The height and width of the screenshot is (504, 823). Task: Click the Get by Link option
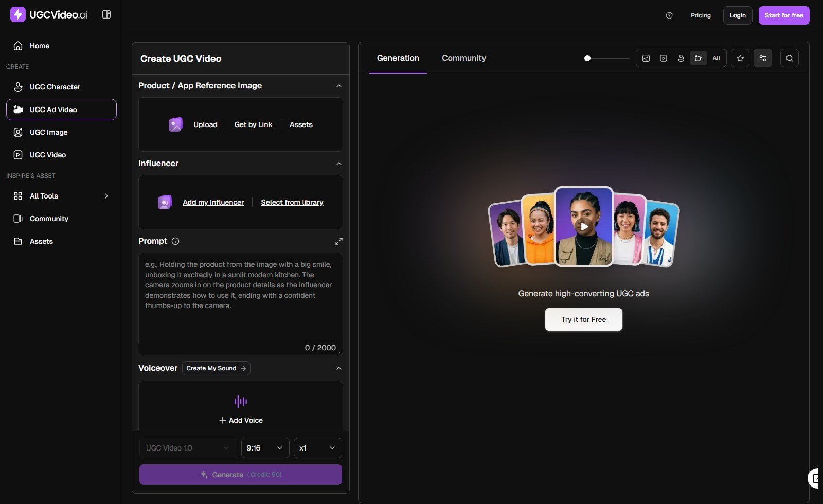[253, 124]
